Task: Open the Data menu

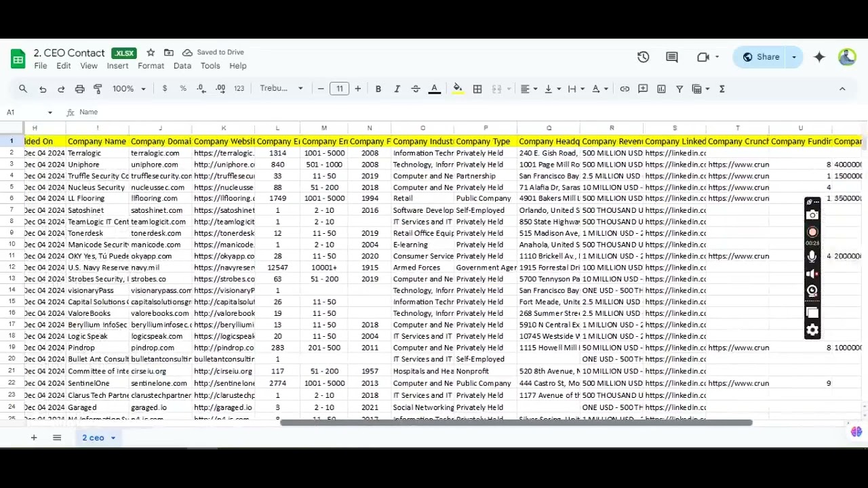Action: (182, 66)
